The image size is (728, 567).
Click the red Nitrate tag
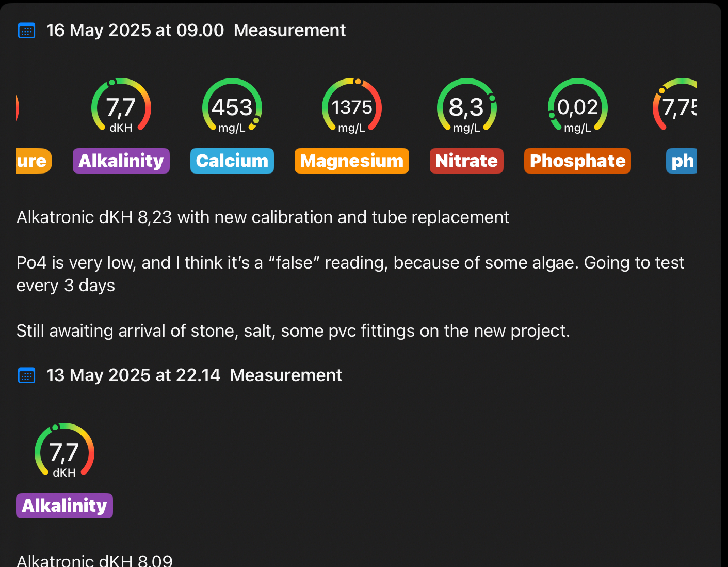466,161
